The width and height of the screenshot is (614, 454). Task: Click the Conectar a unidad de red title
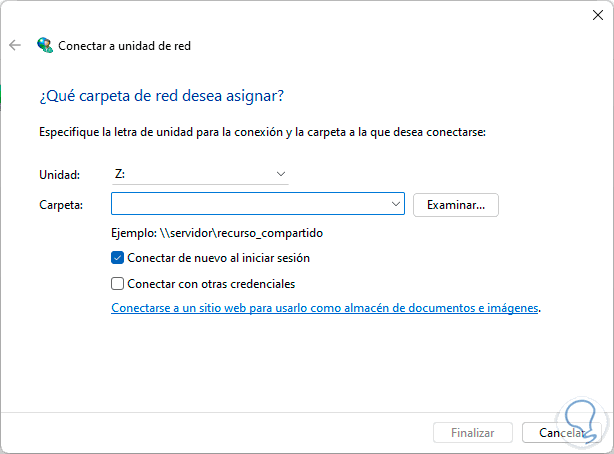(x=124, y=45)
